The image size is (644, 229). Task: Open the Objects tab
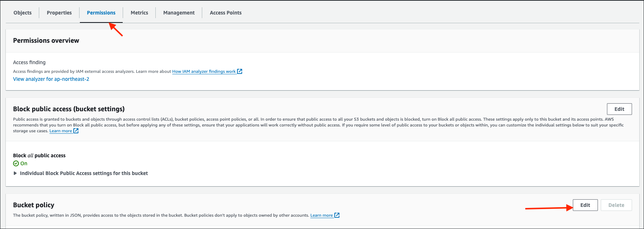pos(23,13)
